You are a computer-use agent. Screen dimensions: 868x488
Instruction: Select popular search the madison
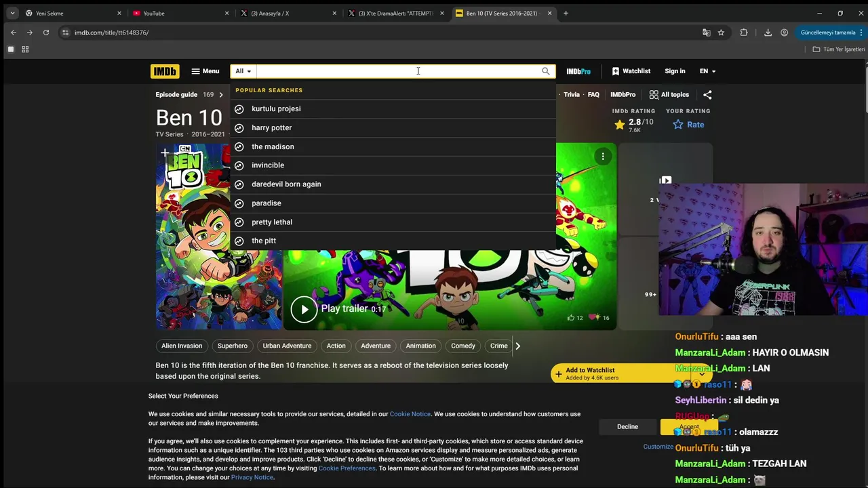[x=393, y=146]
